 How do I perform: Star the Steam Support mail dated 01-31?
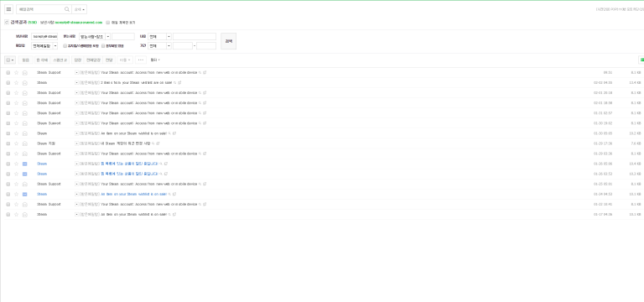[17, 113]
